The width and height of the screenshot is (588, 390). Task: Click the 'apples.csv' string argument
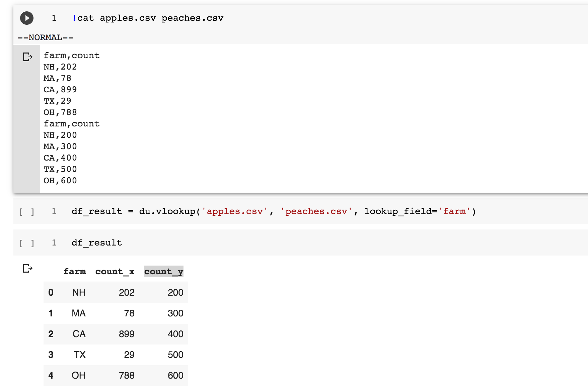235,211
